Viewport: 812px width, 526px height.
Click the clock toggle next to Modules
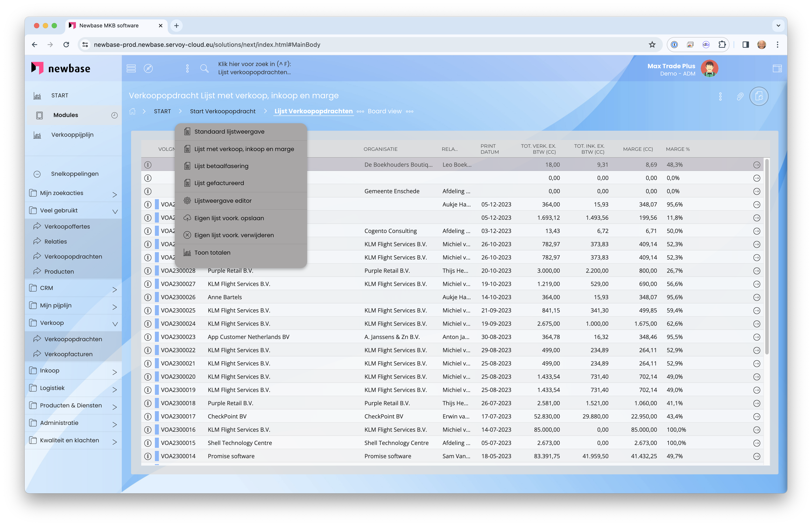(x=114, y=115)
